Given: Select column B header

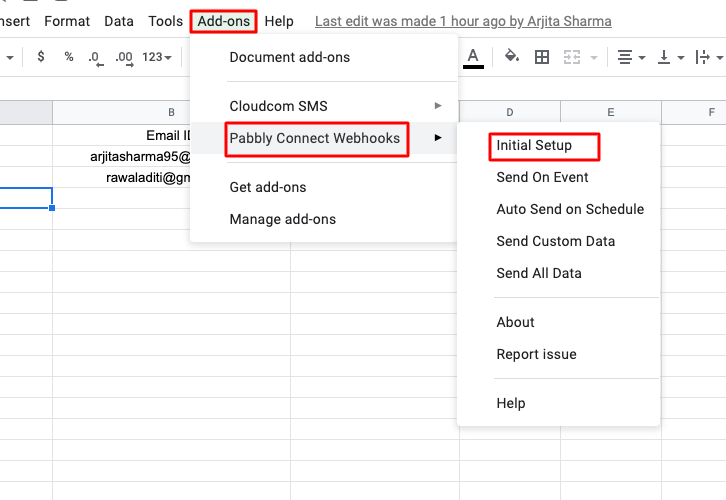Looking at the screenshot, I should [x=171, y=112].
